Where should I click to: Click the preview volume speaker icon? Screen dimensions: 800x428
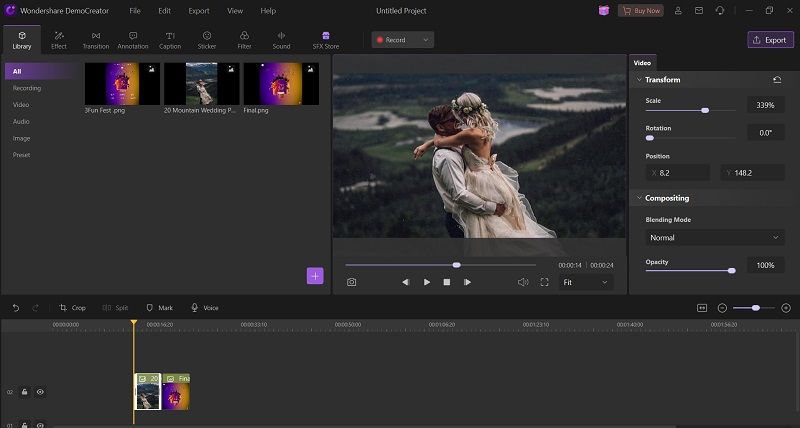pyautogui.click(x=523, y=282)
